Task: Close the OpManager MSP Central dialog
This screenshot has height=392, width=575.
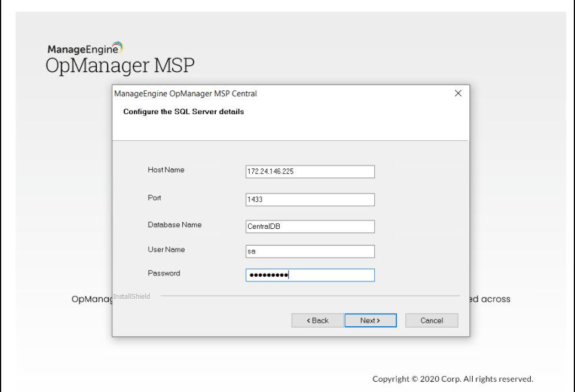Action: (458, 93)
